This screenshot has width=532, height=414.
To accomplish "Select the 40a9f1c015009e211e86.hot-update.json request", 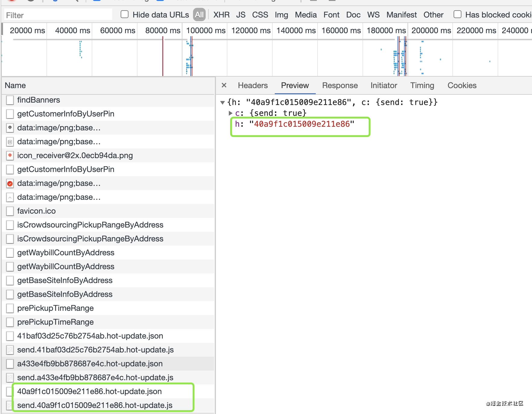I will click(x=90, y=391).
